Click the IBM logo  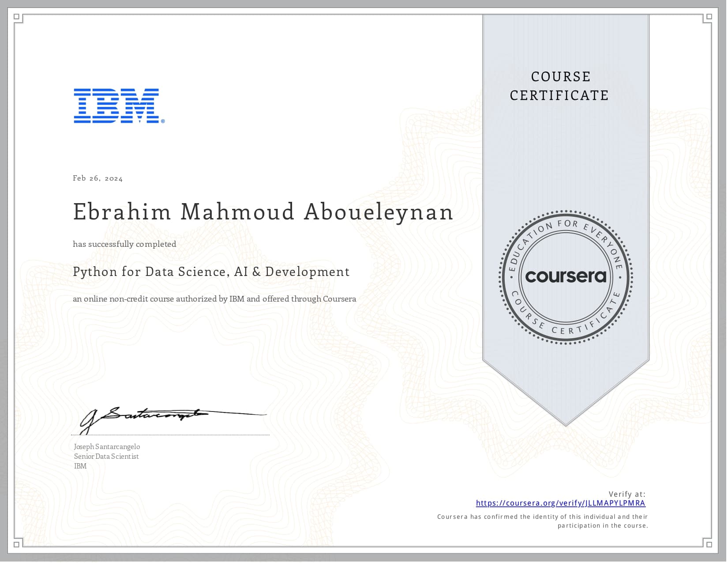[x=116, y=106]
